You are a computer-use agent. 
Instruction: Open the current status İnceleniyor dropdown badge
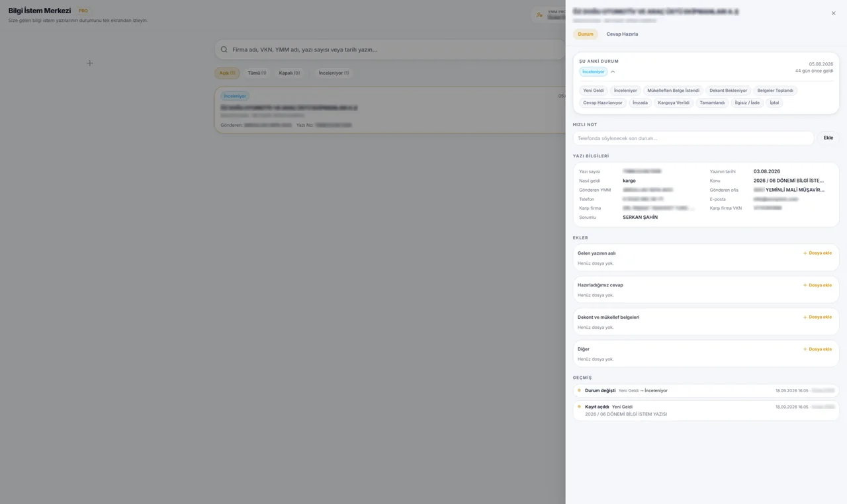click(594, 71)
